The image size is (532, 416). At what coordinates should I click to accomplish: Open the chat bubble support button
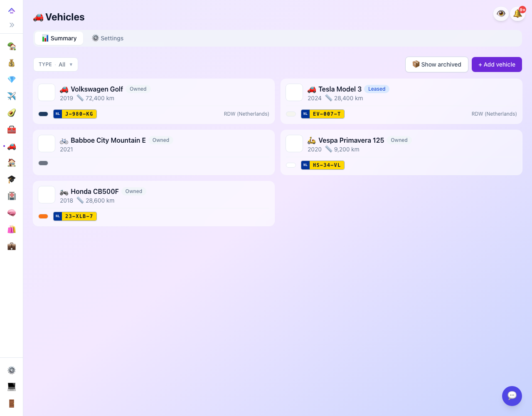point(512,396)
